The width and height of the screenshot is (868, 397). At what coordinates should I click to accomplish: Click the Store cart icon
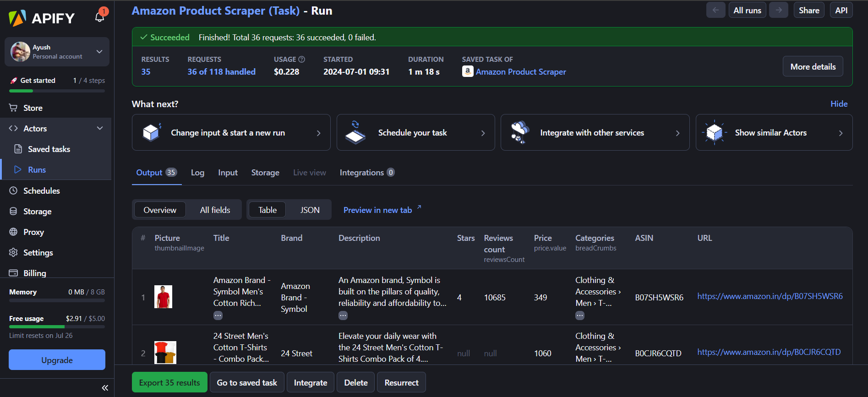tap(13, 108)
